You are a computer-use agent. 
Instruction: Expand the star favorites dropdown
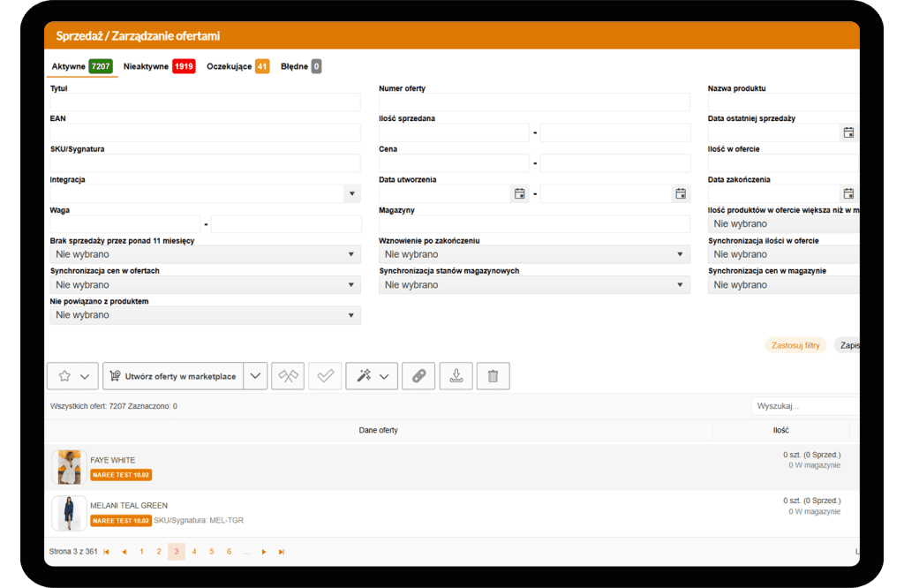(x=72, y=376)
